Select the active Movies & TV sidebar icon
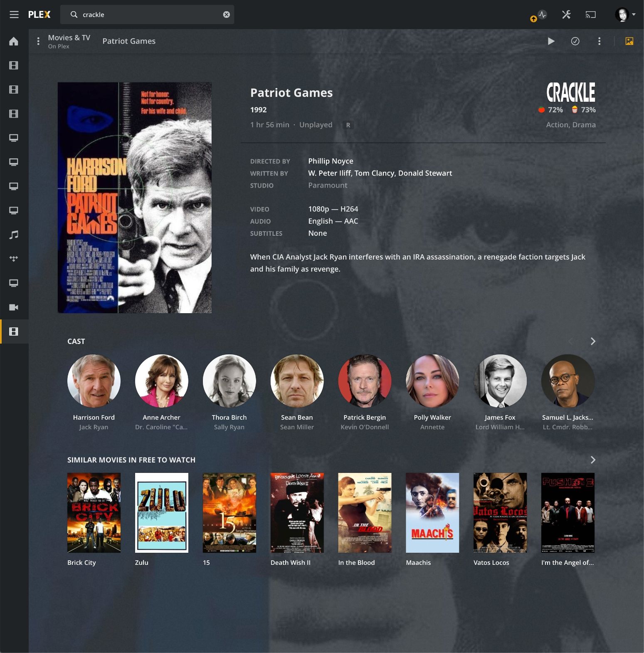The height and width of the screenshot is (653, 644). click(x=14, y=331)
